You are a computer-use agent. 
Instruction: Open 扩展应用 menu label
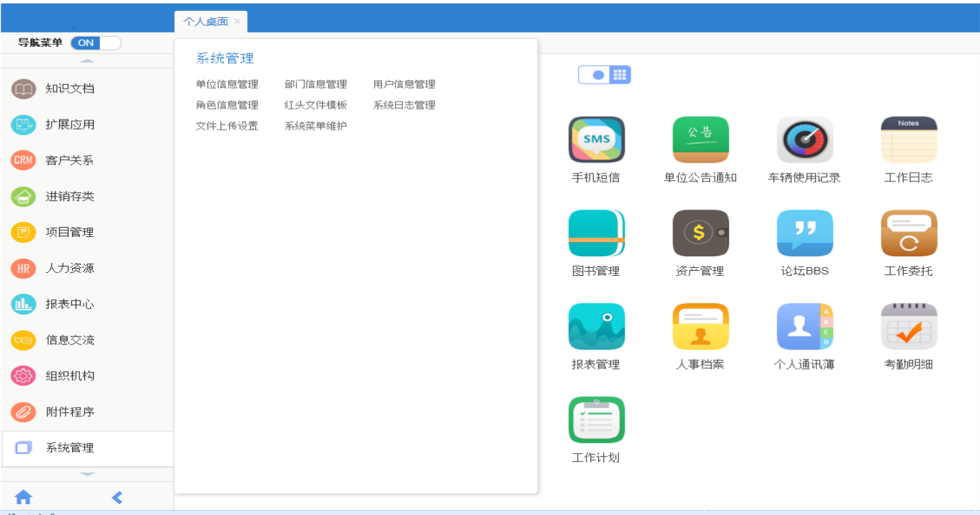pos(70,125)
